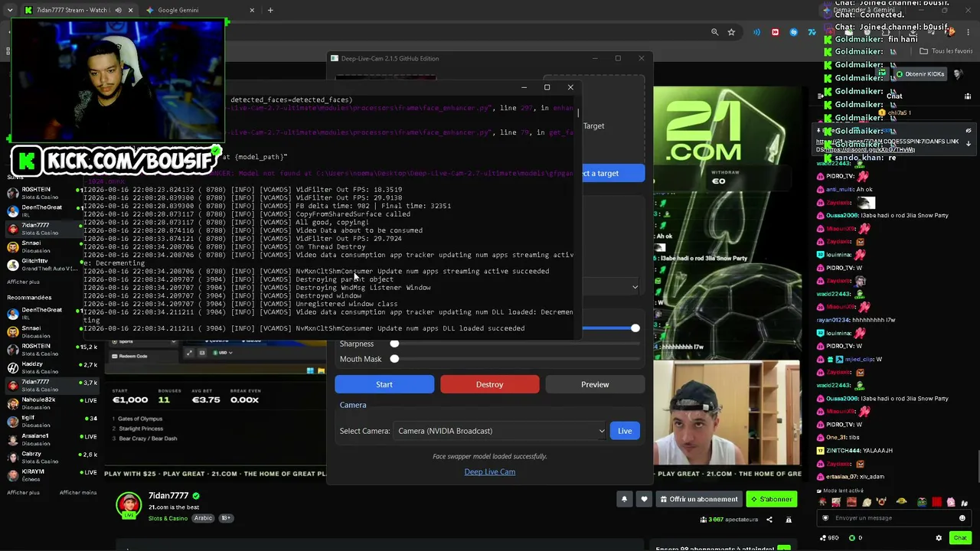
Task: Adjust the Mouth Mask slider handle
Action: click(x=394, y=359)
